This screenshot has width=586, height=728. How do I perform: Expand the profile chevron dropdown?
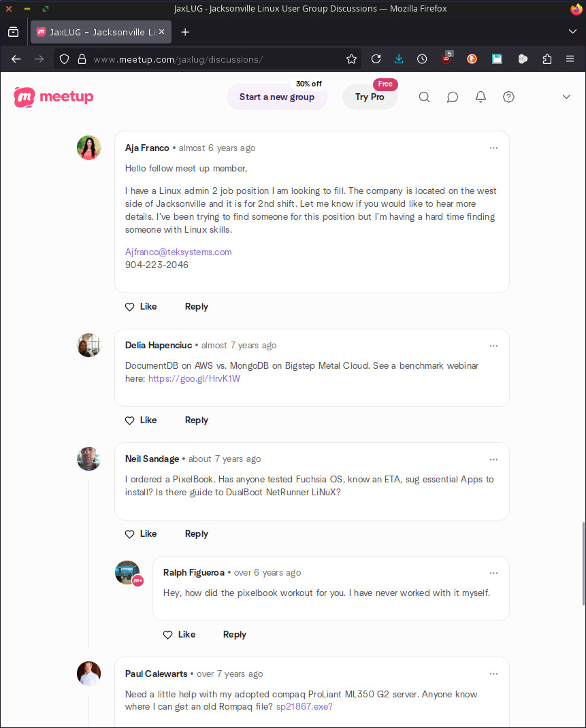click(x=566, y=97)
